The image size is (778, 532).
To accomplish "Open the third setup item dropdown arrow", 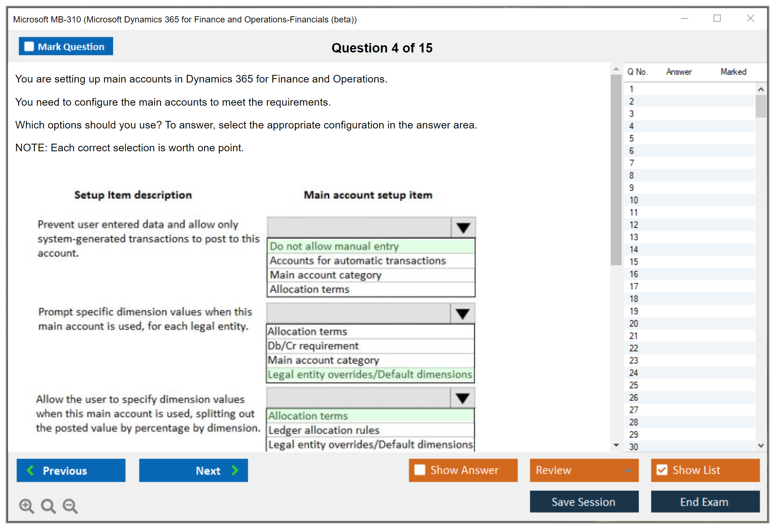I will point(462,398).
